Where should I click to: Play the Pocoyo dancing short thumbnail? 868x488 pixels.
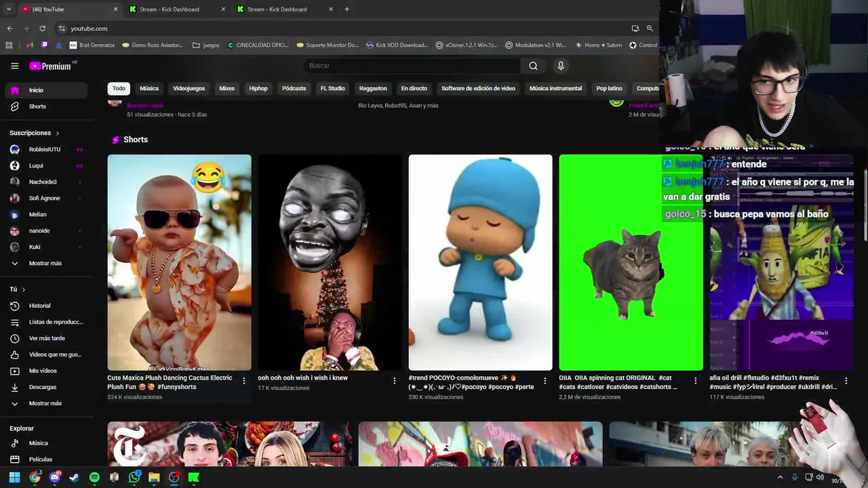pos(480,262)
